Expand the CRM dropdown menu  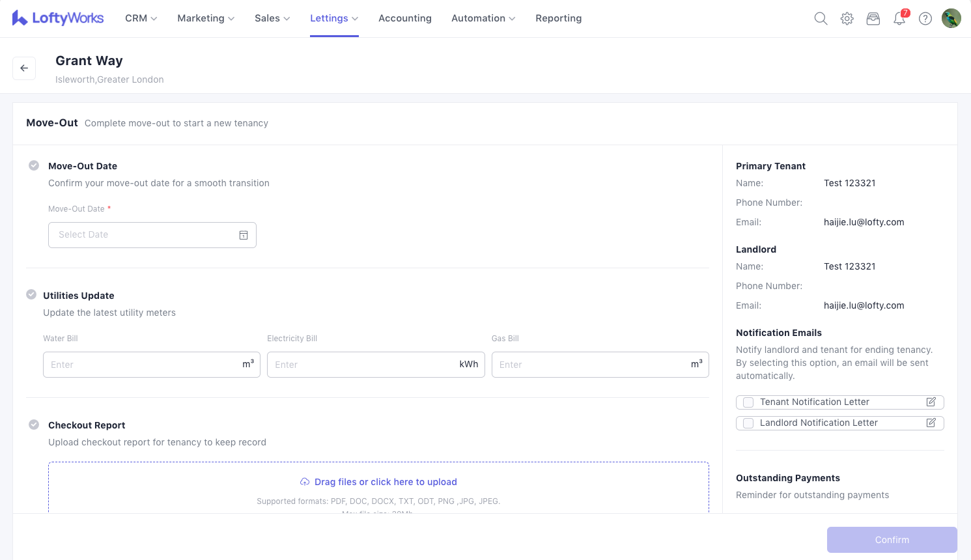click(141, 18)
